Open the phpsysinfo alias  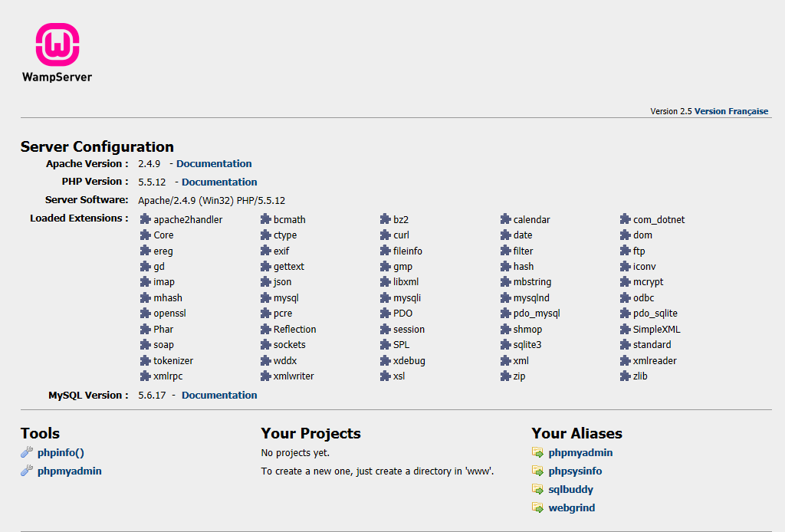pos(575,471)
